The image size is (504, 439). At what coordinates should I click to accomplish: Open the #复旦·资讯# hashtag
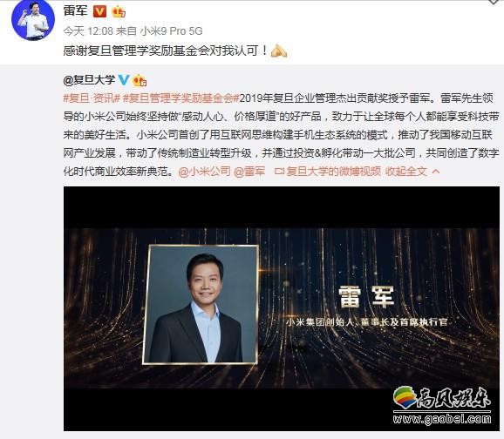point(92,98)
